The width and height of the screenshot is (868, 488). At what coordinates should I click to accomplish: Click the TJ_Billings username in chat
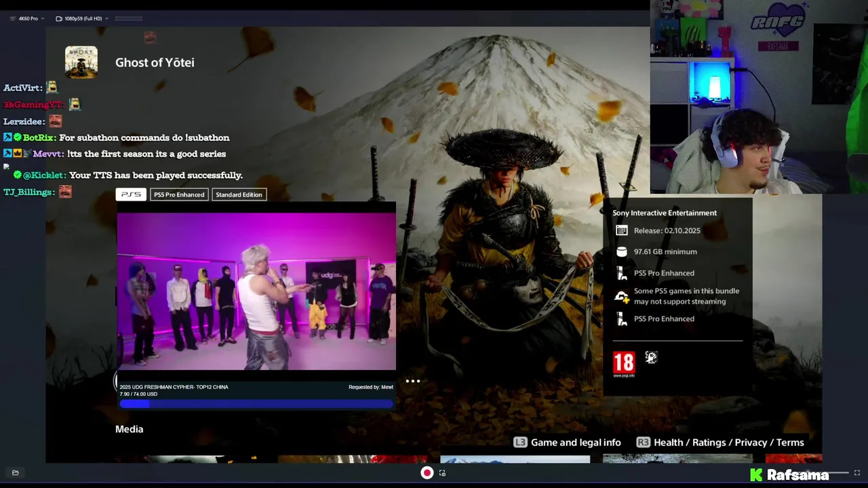[x=29, y=192]
